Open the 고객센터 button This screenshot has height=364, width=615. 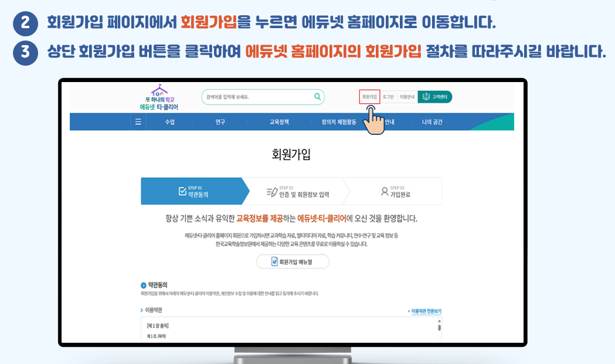[x=435, y=97]
